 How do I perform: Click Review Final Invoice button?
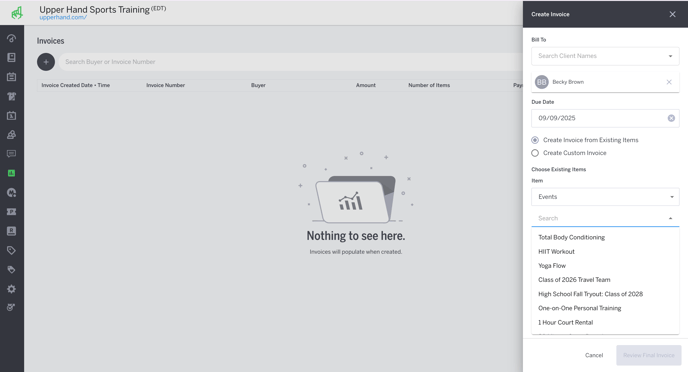pyautogui.click(x=649, y=355)
